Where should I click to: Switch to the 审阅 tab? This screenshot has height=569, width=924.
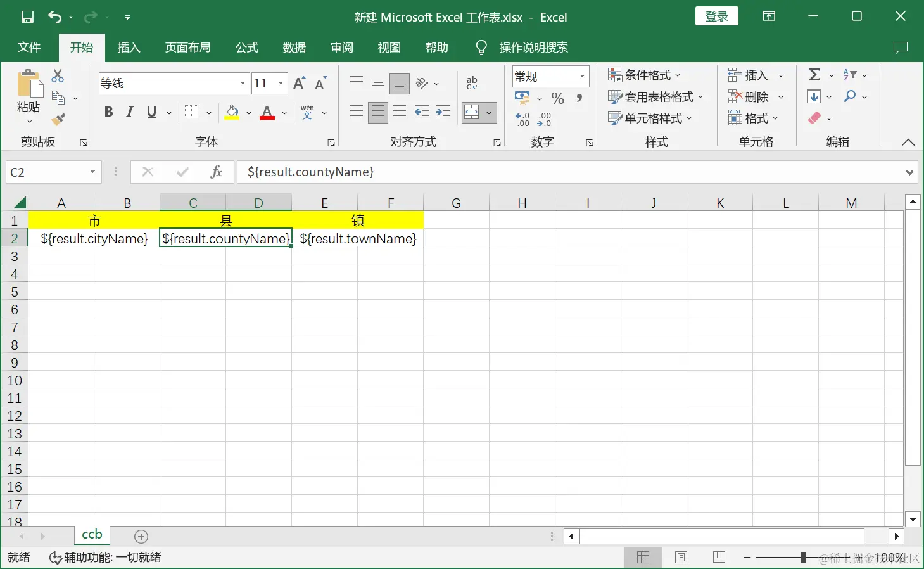(x=342, y=48)
